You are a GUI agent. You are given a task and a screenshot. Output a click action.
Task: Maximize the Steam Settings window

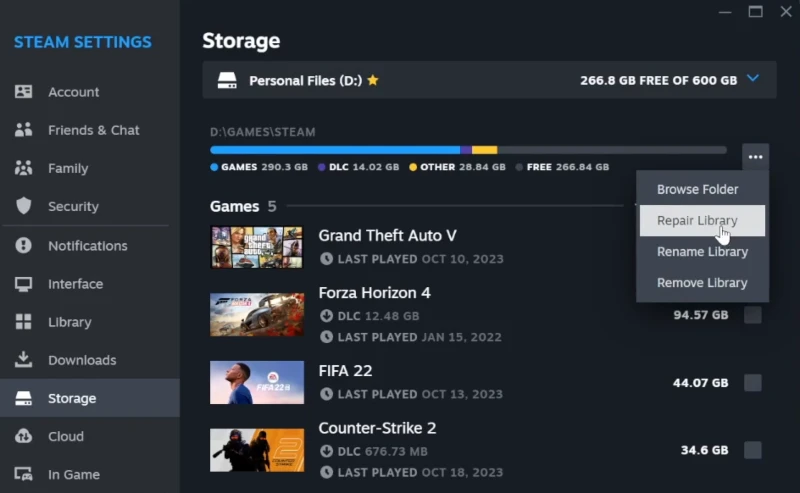coord(756,11)
